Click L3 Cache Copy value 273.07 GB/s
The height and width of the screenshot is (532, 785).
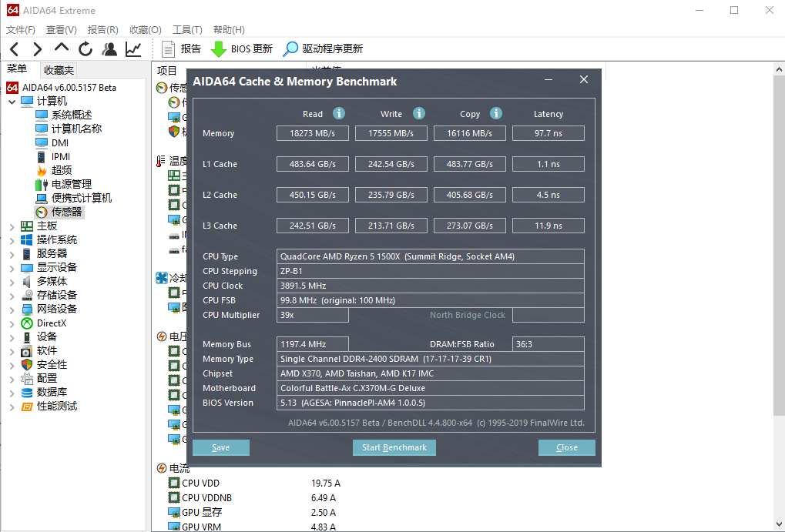pyautogui.click(x=470, y=226)
